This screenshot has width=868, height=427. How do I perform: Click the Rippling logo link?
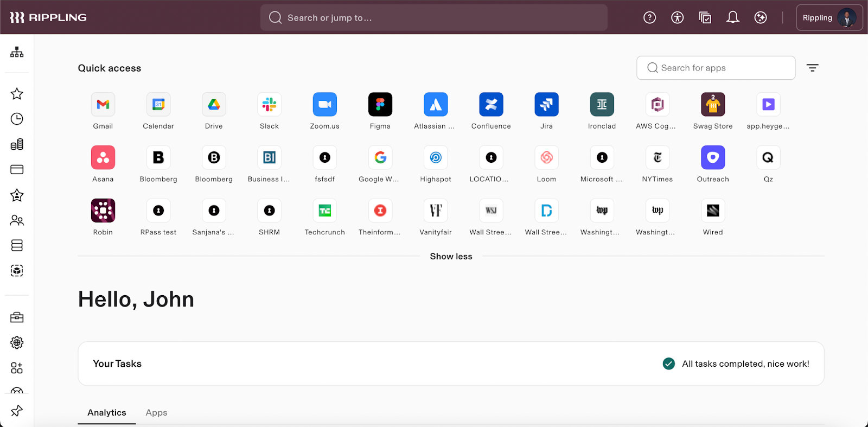click(x=48, y=18)
